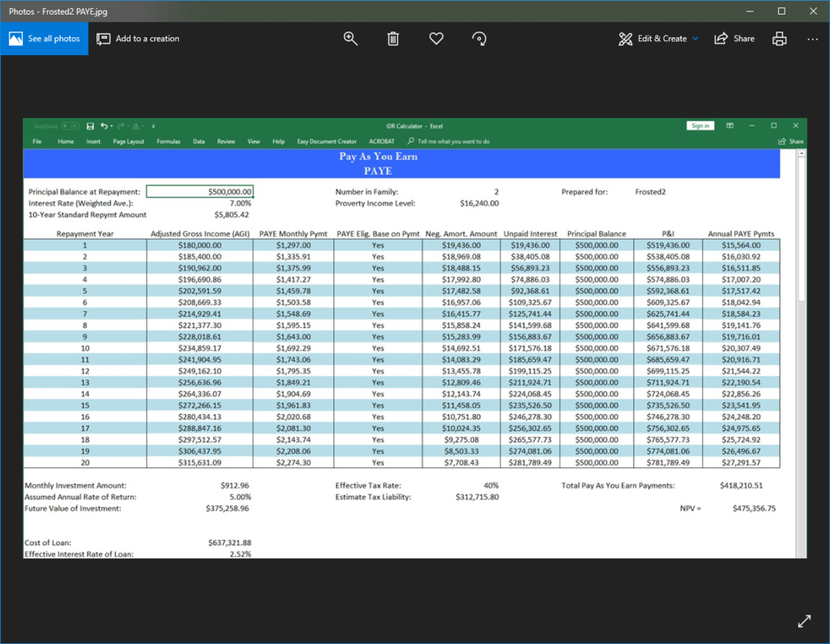The width and height of the screenshot is (830, 644).
Task: Click the Tell me what you want search
Action: click(449, 141)
